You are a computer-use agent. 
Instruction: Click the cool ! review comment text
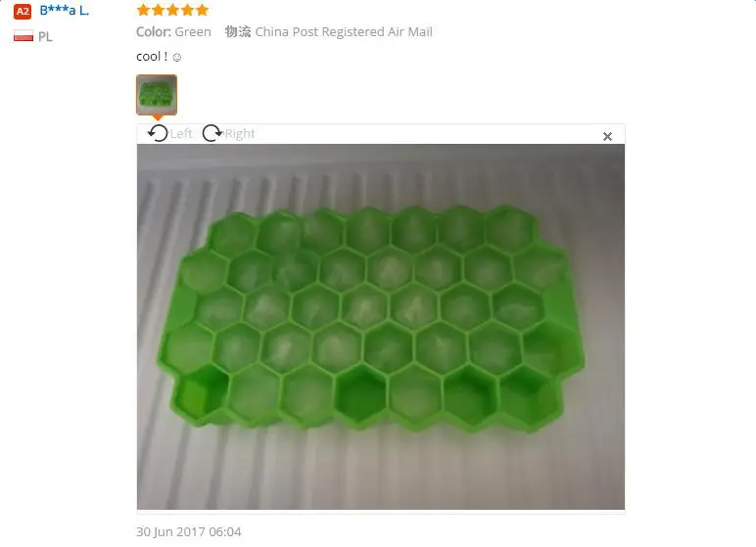point(152,57)
